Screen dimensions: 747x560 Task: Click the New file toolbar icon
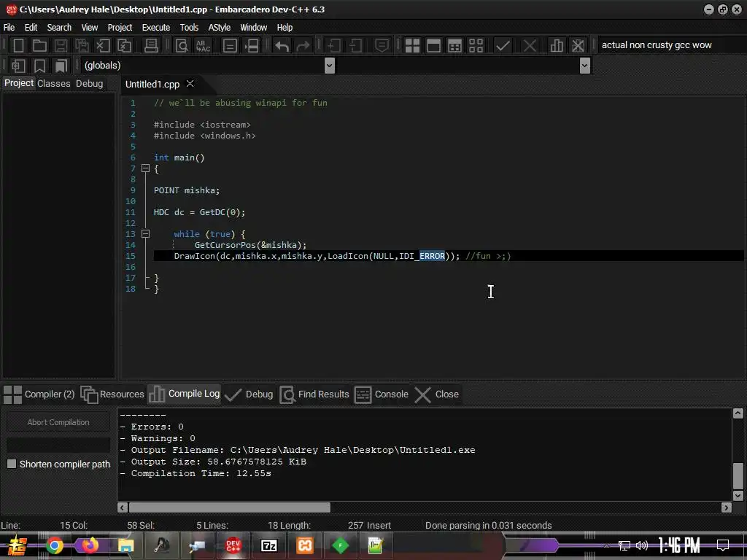point(18,46)
